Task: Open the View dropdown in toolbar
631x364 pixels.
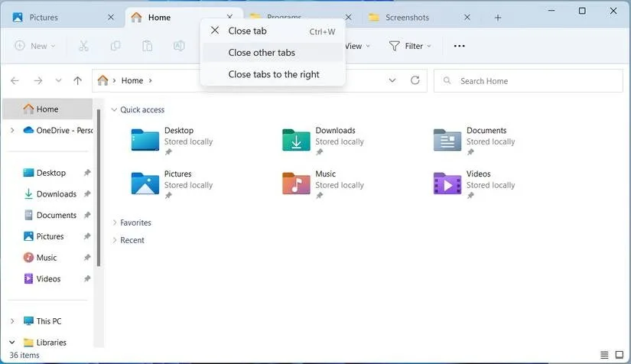Action: point(357,46)
